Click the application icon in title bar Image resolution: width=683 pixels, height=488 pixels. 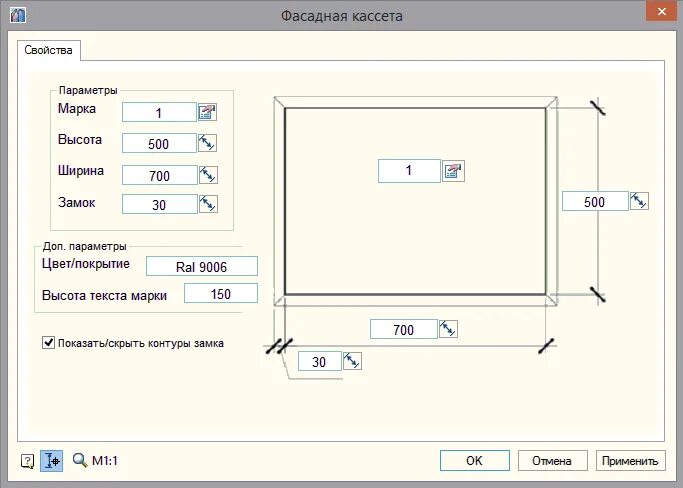tap(18, 15)
